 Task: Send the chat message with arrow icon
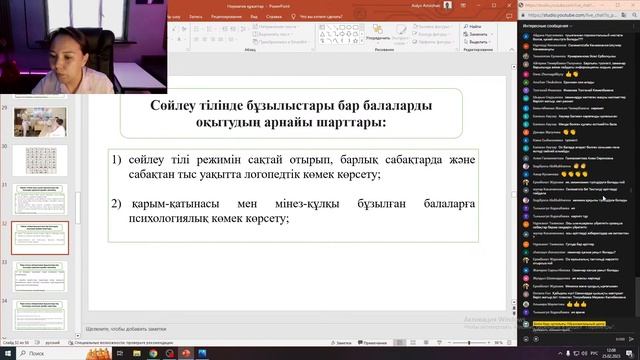[631, 339]
